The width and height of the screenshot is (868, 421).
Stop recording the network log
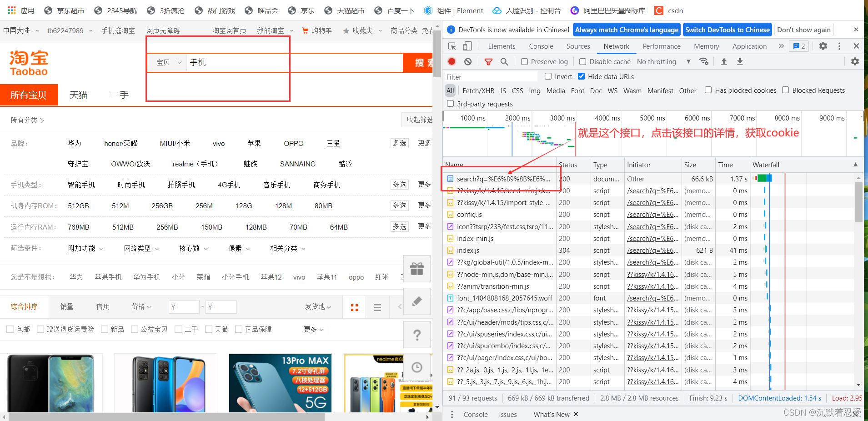pyautogui.click(x=452, y=61)
